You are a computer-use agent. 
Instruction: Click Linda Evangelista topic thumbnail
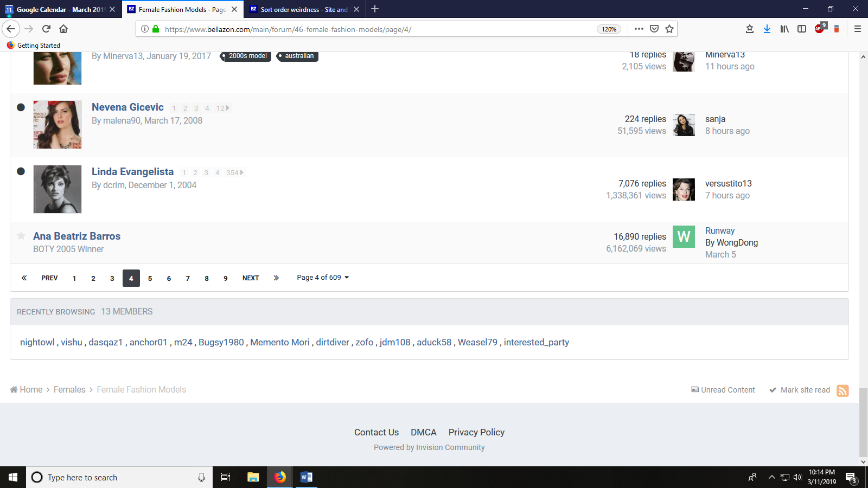click(x=58, y=189)
